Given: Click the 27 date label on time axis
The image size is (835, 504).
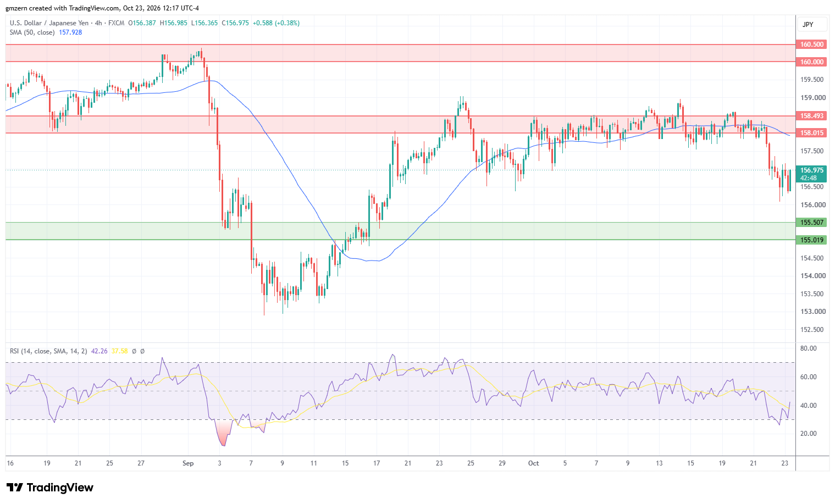Looking at the screenshot, I should click(141, 463).
